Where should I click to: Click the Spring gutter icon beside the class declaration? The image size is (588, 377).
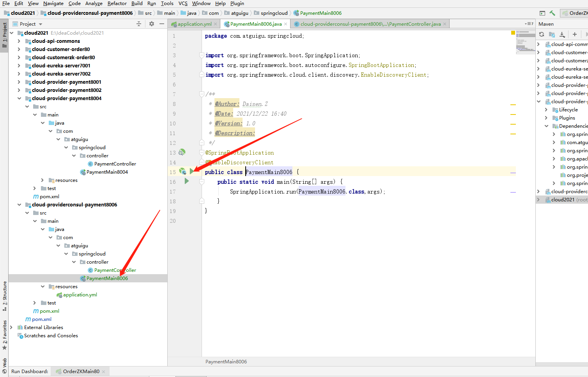182,171
